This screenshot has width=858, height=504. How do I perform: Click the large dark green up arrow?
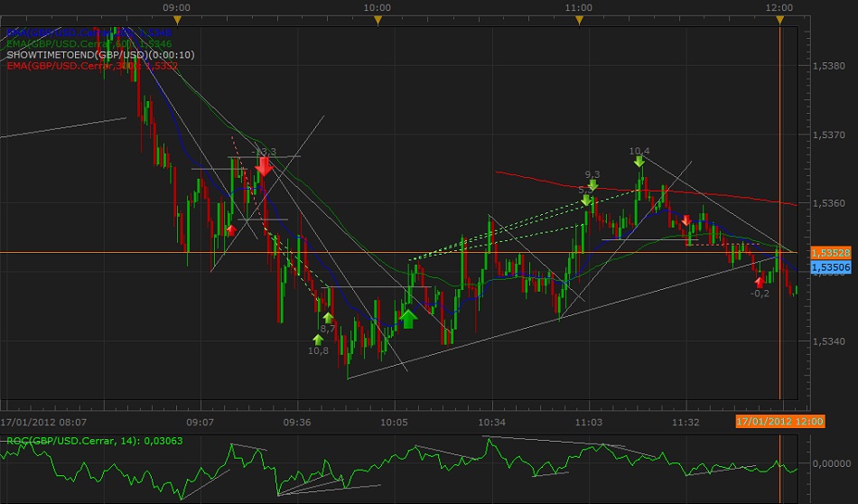point(408,318)
